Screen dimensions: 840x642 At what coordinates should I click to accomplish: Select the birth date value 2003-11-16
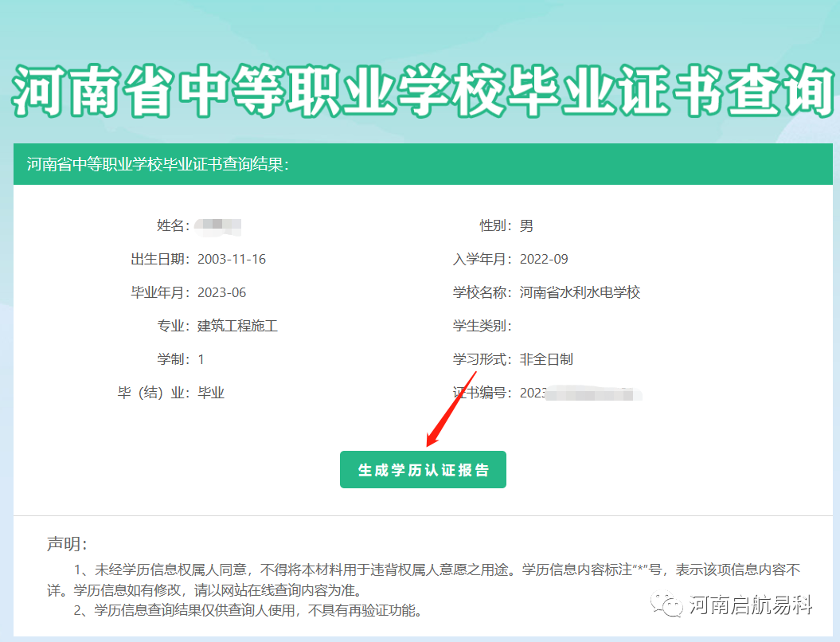click(232, 260)
